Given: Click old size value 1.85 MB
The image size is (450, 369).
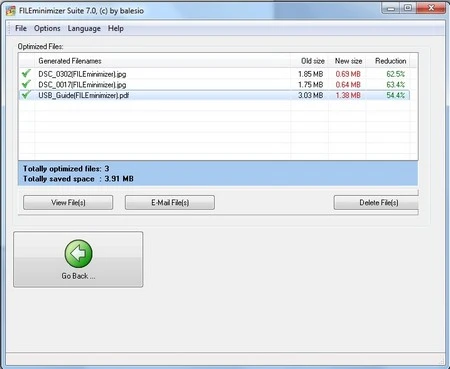Looking at the screenshot, I should [310, 74].
